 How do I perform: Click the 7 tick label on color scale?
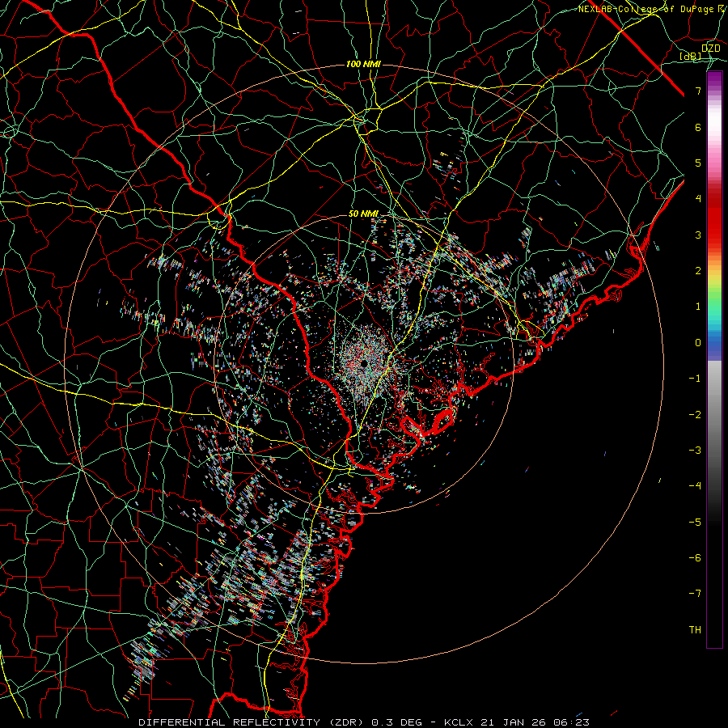point(698,91)
